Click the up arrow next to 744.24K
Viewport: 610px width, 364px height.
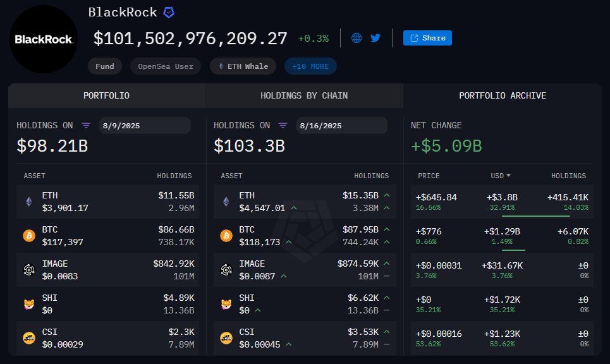pos(387,242)
